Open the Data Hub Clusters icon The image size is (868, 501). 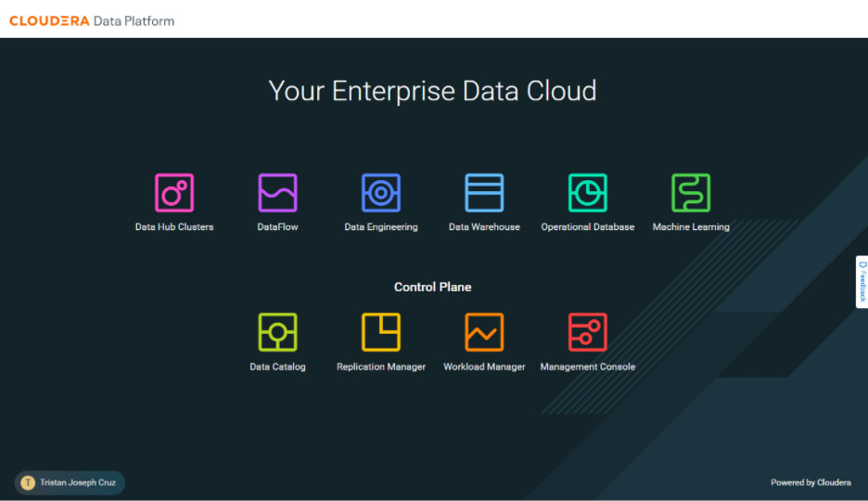(174, 193)
